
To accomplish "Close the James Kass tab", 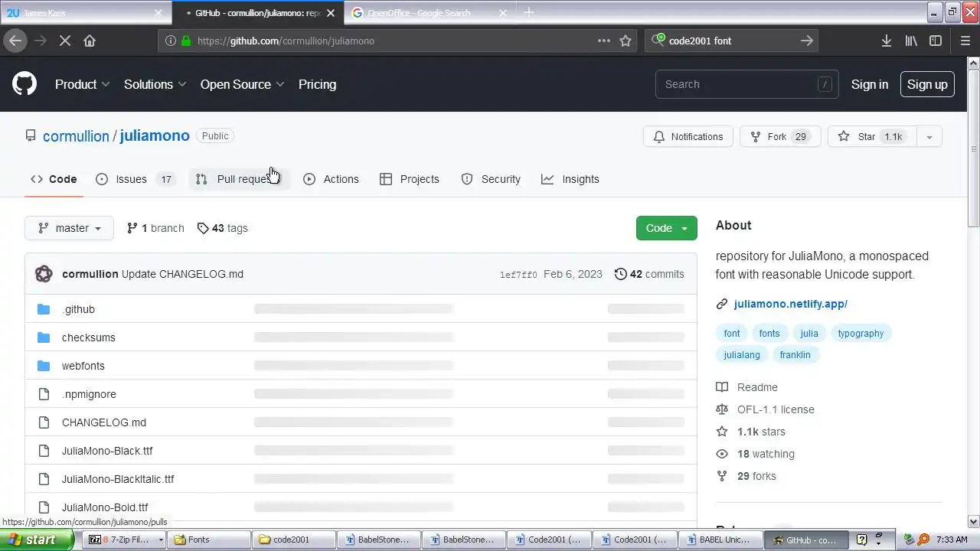I will pyautogui.click(x=158, y=13).
